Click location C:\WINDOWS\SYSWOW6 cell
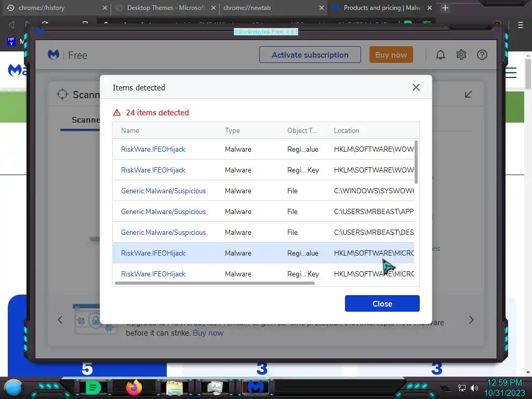This screenshot has width=532, height=399. 374,191
